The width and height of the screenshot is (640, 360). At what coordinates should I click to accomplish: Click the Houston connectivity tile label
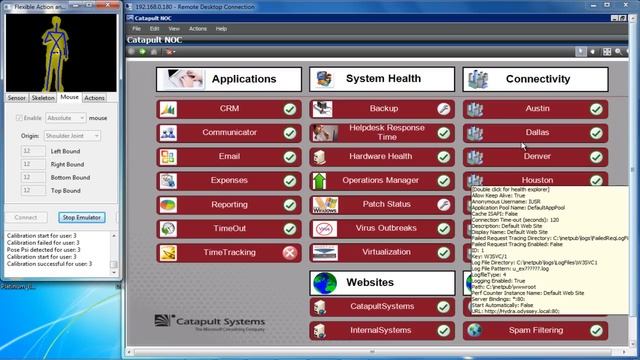pos(537,180)
